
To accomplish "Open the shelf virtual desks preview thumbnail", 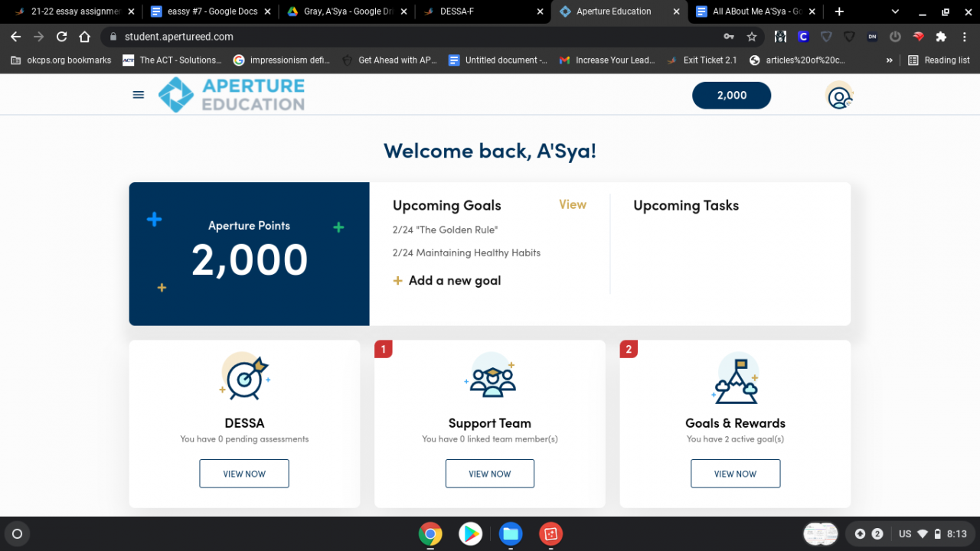I will pos(821,533).
